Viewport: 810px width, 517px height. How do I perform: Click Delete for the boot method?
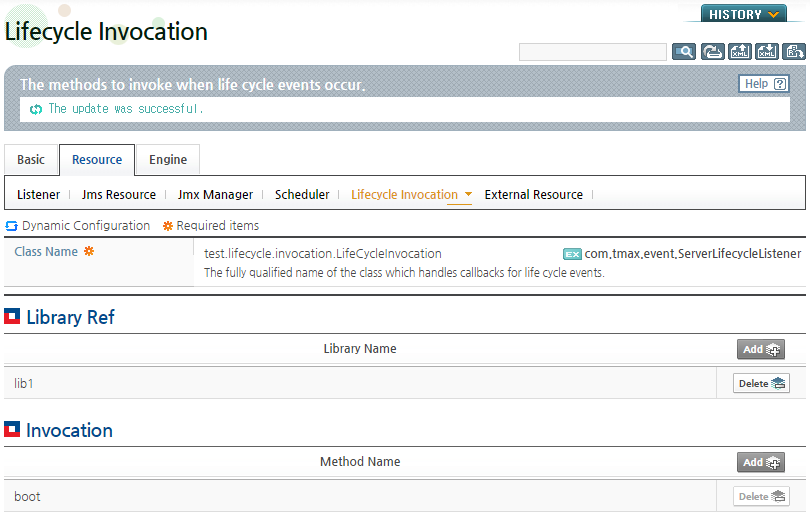coord(761,496)
